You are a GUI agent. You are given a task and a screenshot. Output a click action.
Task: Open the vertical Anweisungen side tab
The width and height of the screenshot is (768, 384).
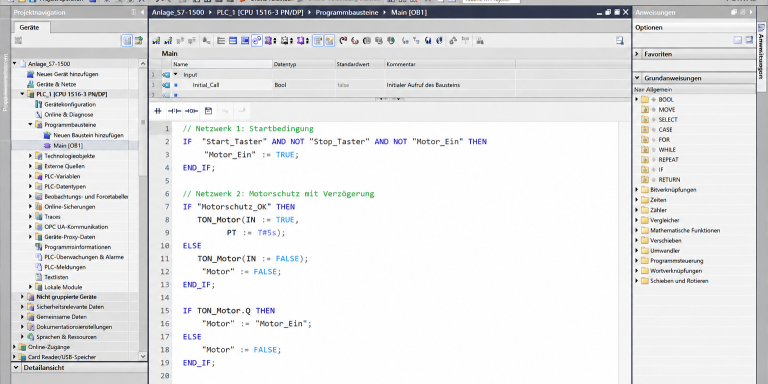click(761, 55)
